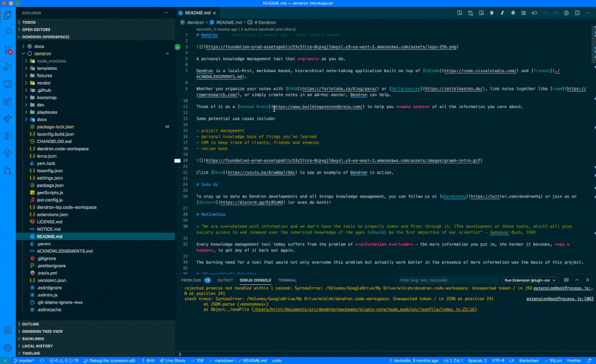Open the jsonfile/index.js:25:16 stack trace link

364,309
